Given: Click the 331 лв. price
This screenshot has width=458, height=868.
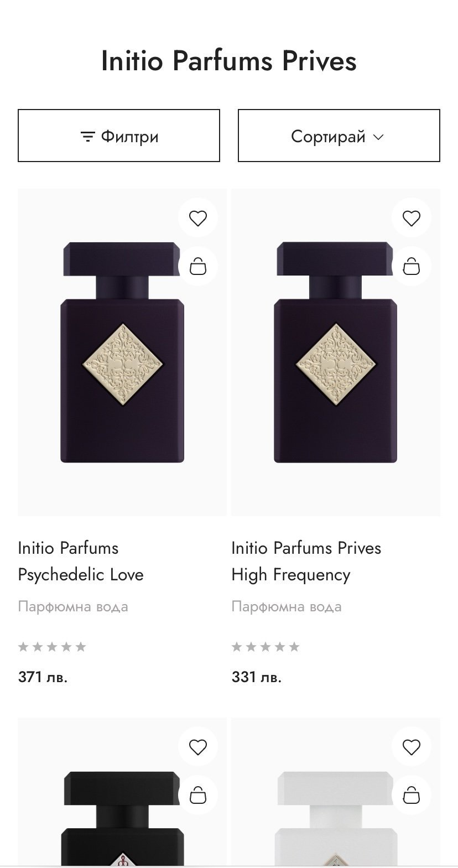Looking at the screenshot, I should coord(257,677).
